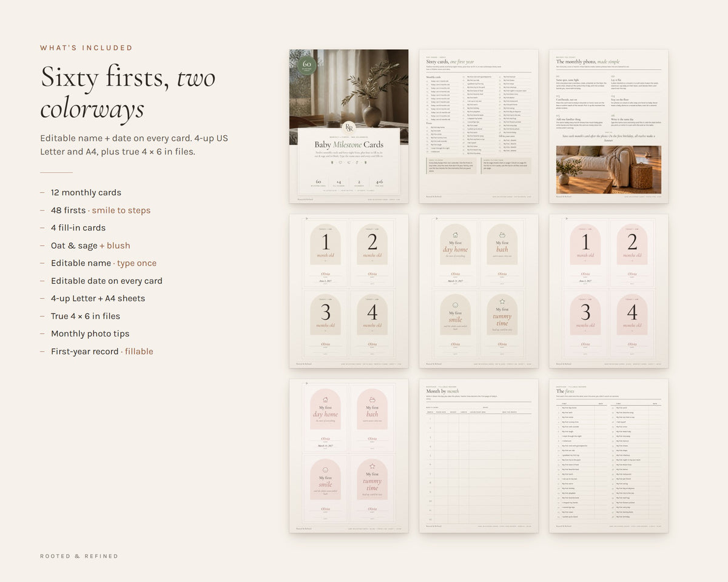Click the '4 fill-in cards' list item
The width and height of the screenshot is (728, 582).
(x=78, y=228)
